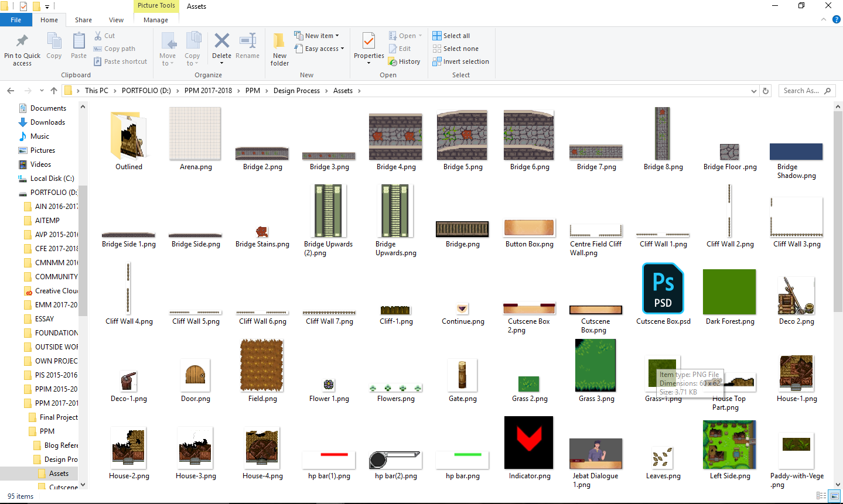
Task: Navigate to This PC breadcrumb
Action: tap(97, 91)
